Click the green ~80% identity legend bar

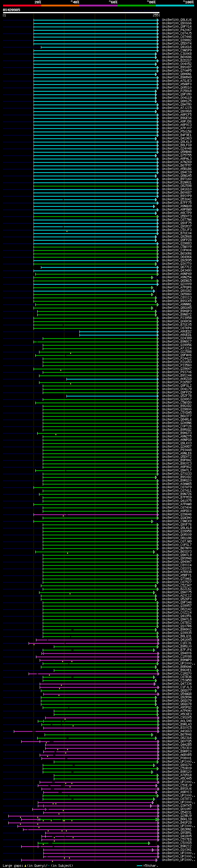point(137,6)
